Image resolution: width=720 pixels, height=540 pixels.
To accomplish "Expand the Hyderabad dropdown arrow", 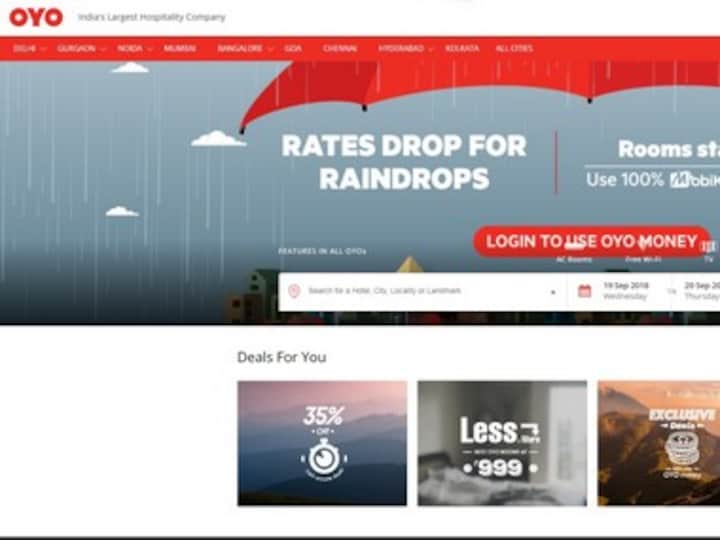I will tap(431, 49).
